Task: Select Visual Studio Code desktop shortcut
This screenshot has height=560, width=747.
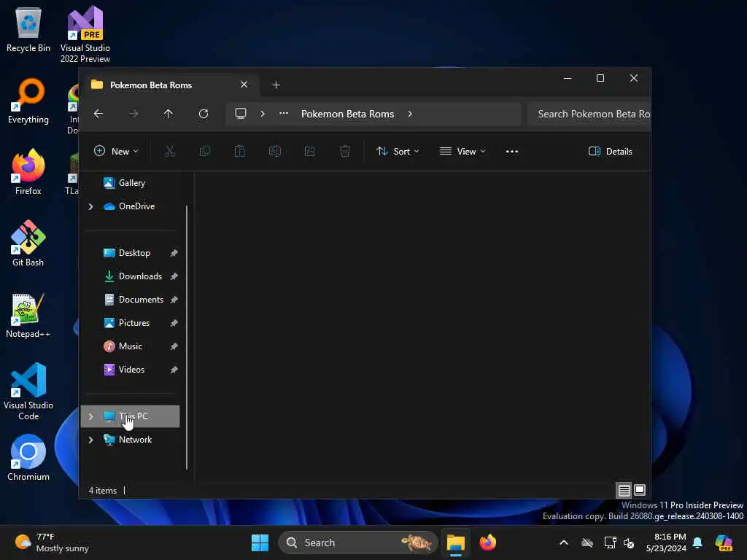Action: pos(28,392)
